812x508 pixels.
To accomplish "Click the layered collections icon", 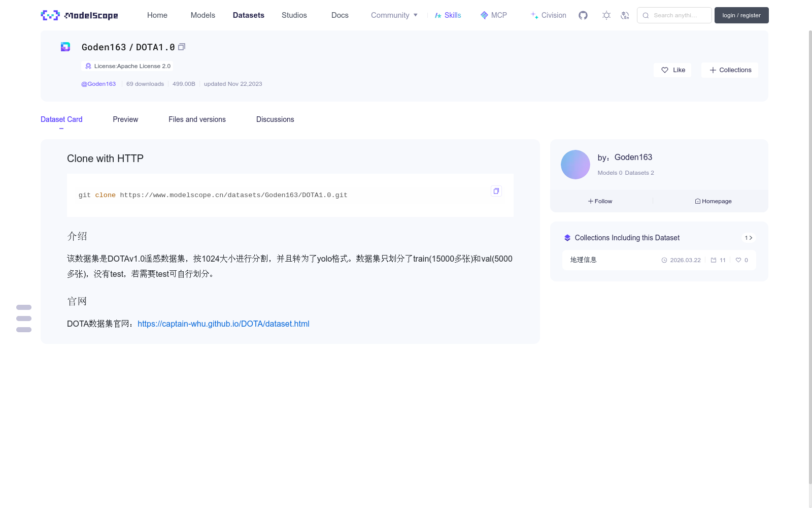I will (x=567, y=238).
